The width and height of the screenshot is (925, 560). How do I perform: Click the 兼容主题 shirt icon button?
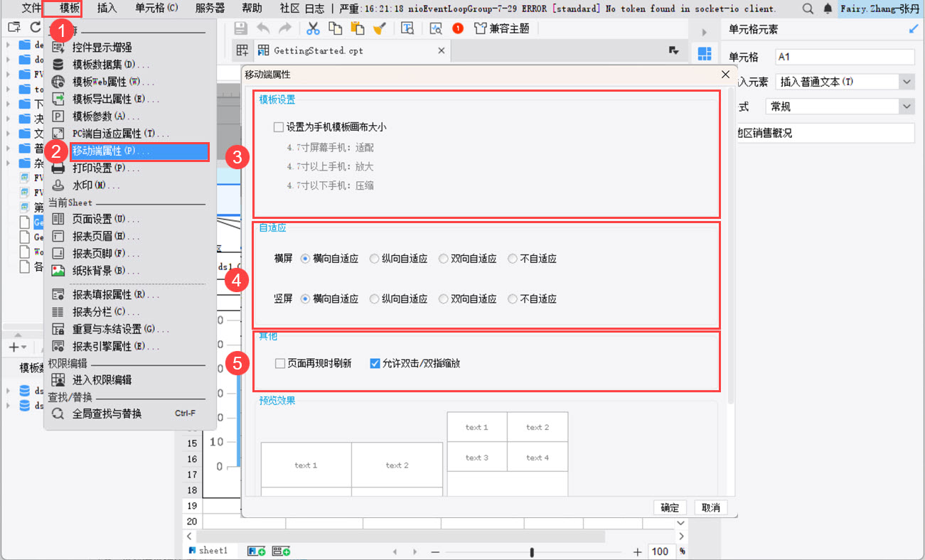[501, 28]
